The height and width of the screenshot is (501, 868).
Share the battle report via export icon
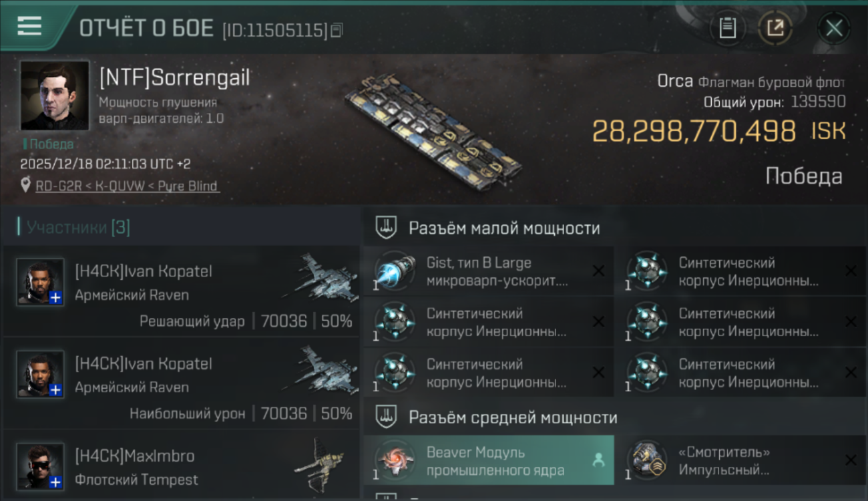point(775,28)
